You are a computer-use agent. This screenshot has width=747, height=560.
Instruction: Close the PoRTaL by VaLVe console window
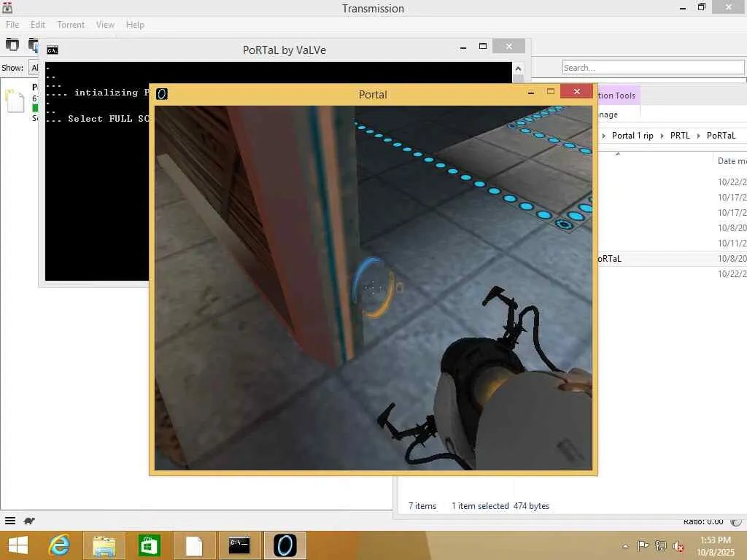point(508,46)
